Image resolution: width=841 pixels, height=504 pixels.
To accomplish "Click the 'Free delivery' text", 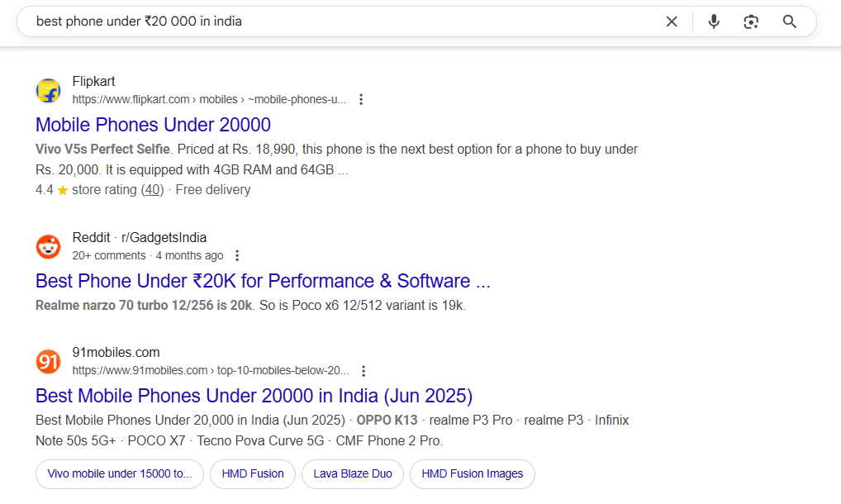I will click(213, 190).
